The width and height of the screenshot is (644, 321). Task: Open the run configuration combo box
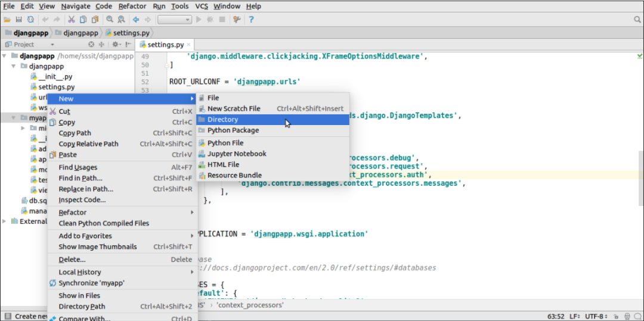tap(175, 19)
